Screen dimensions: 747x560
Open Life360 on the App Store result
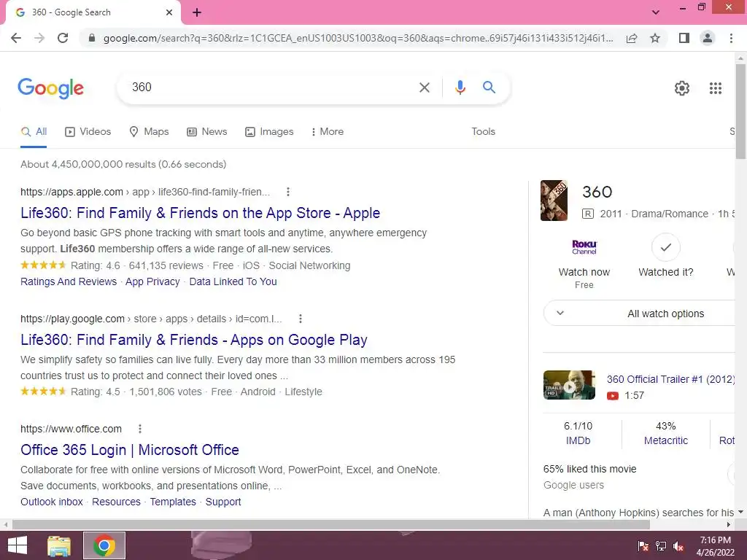tap(200, 213)
